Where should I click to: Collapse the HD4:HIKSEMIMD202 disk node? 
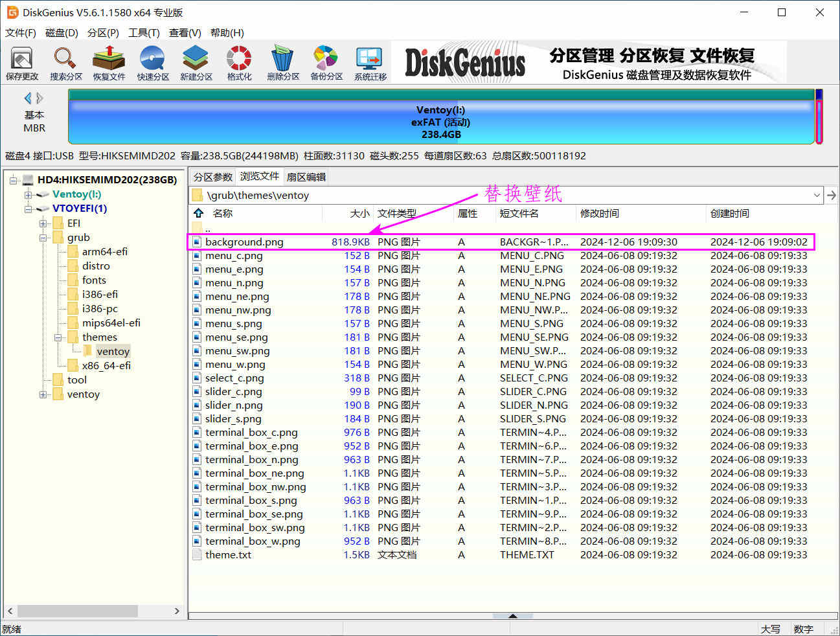coord(13,180)
